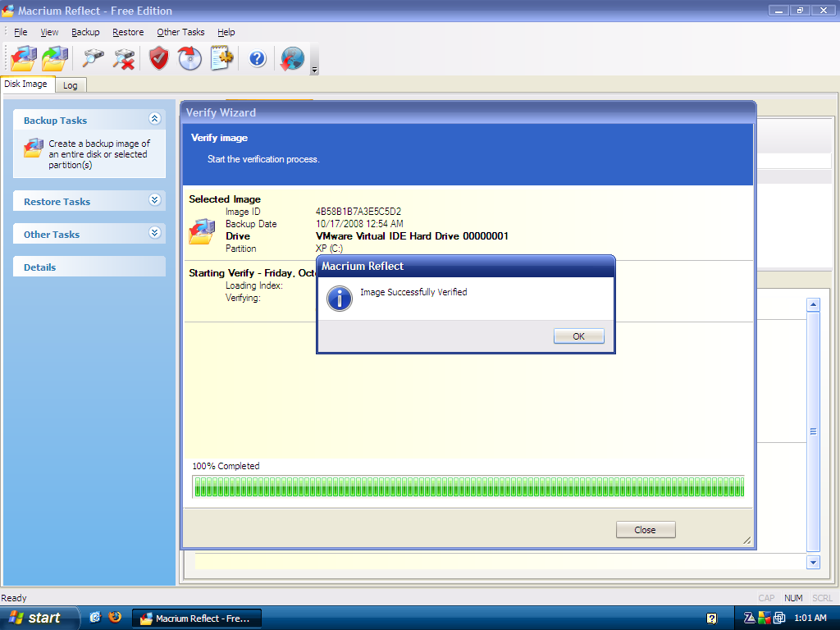Click the Start the verification process text

[x=263, y=159]
